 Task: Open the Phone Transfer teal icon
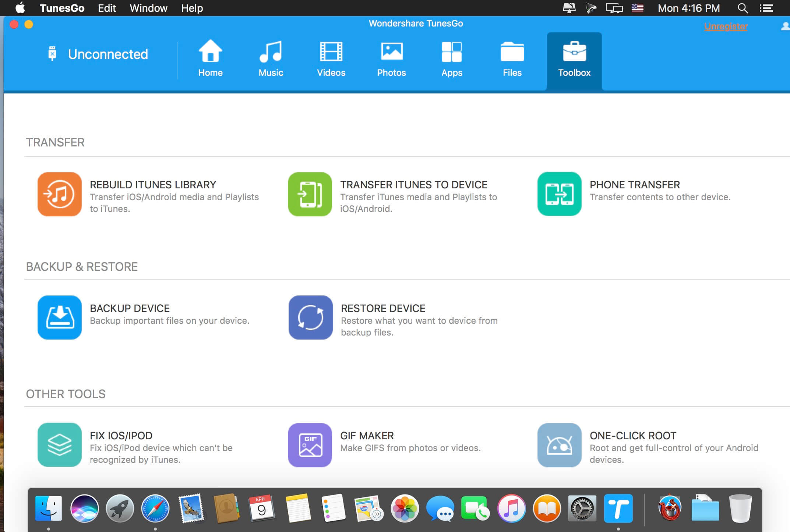pyautogui.click(x=560, y=194)
